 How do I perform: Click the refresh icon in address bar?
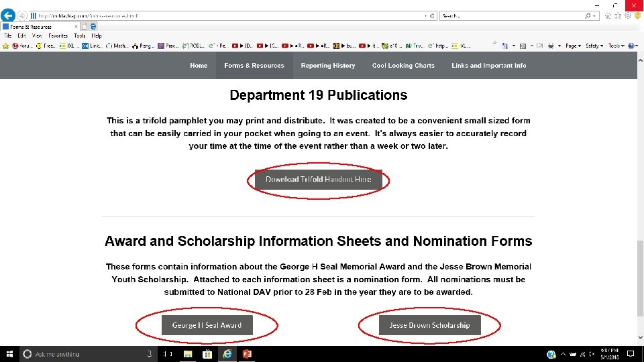click(432, 15)
